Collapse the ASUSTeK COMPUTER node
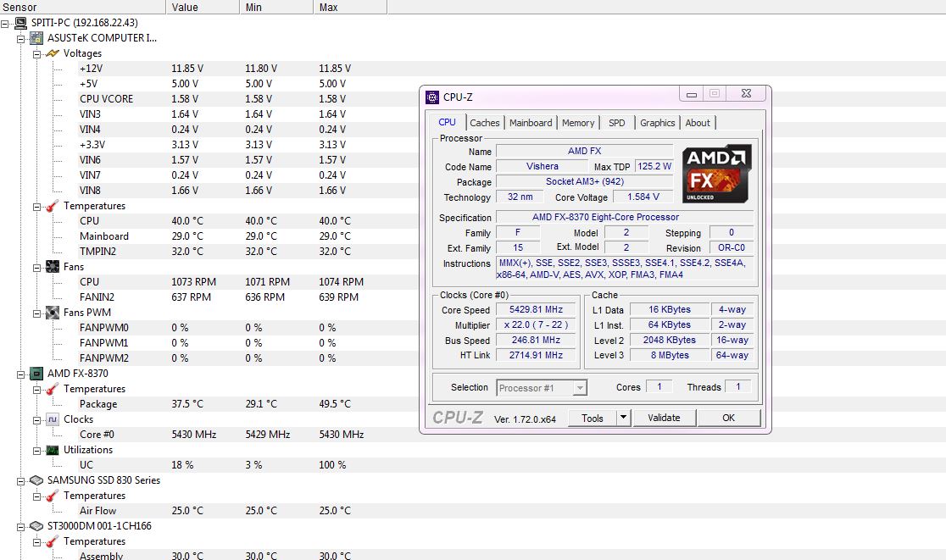 20,39
